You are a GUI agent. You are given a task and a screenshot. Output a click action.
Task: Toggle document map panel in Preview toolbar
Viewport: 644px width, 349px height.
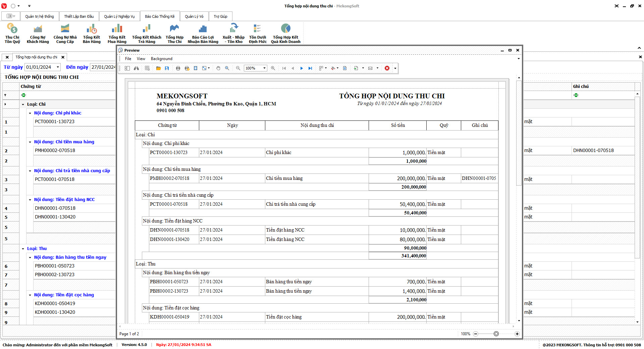[127, 68]
